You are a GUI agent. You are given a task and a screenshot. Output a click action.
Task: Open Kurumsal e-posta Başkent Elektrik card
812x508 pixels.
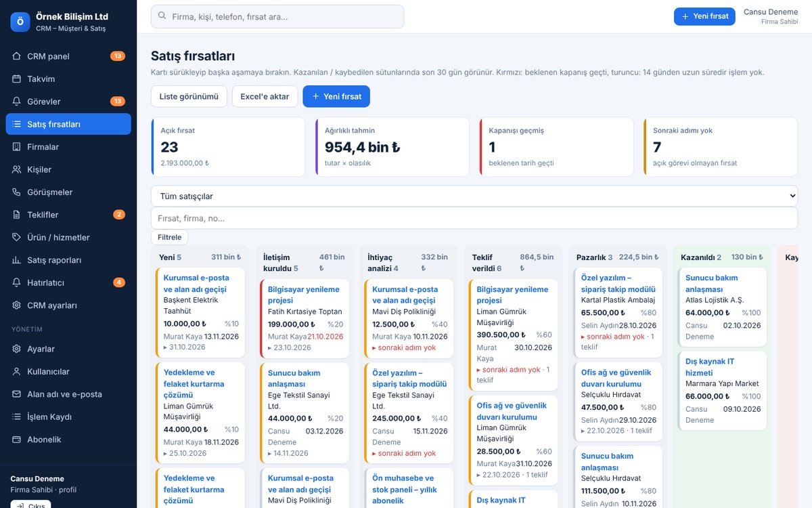pyautogui.click(x=200, y=312)
